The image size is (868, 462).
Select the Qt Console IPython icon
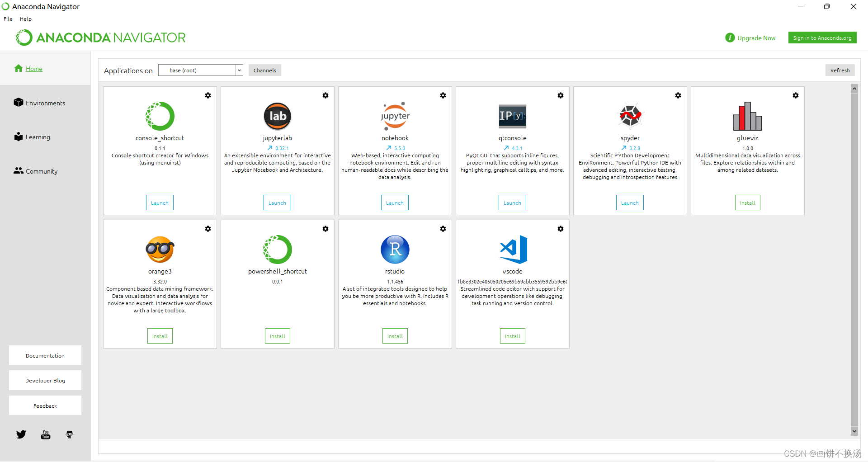point(512,116)
